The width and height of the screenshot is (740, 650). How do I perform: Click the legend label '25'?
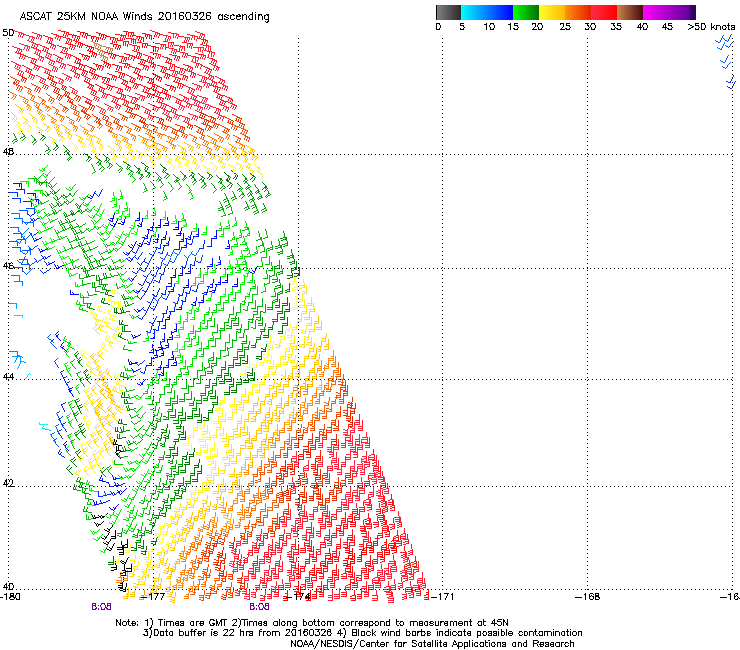tap(564, 27)
